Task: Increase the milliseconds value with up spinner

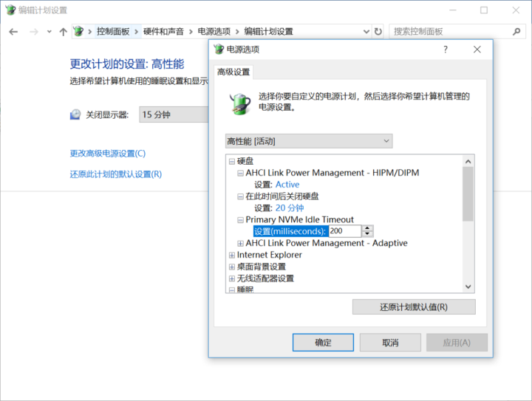Action: click(367, 228)
